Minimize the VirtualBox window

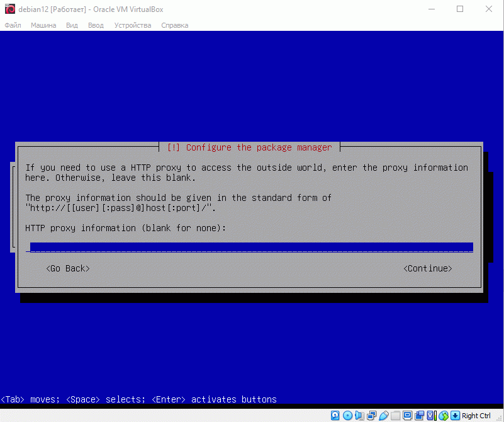pyautogui.click(x=432, y=9)
